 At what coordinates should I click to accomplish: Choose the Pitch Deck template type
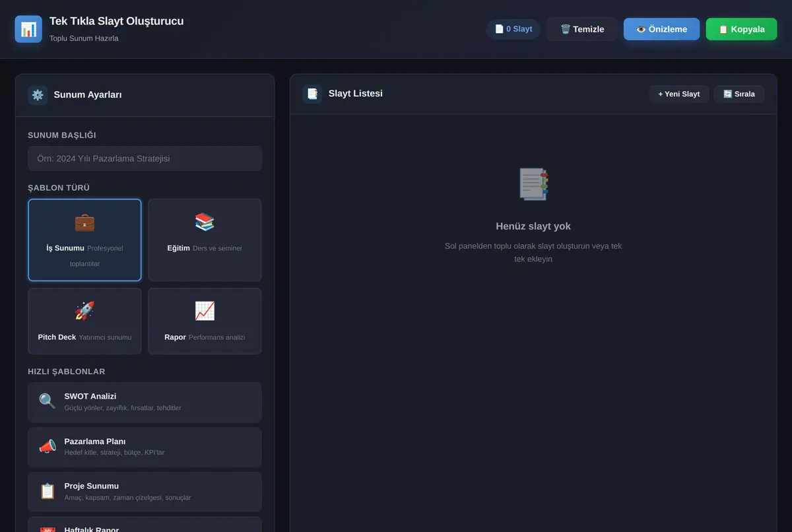(84, 321)
